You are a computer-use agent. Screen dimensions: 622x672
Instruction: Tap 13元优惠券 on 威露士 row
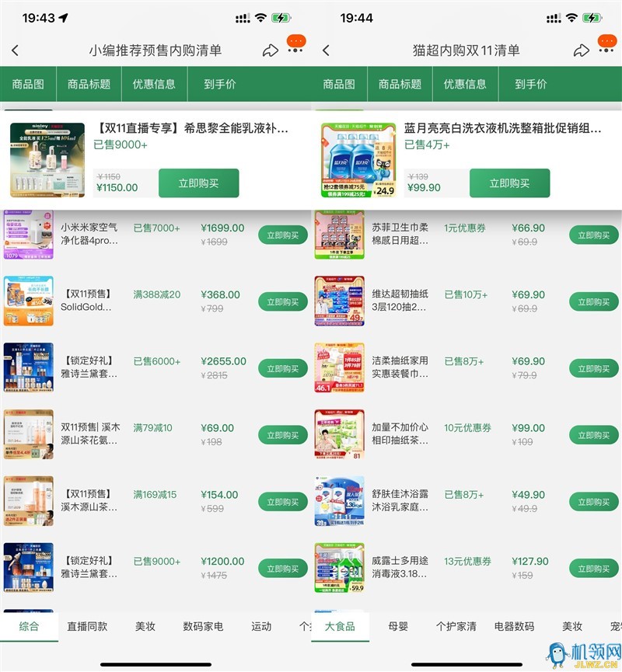coord(467,562)
